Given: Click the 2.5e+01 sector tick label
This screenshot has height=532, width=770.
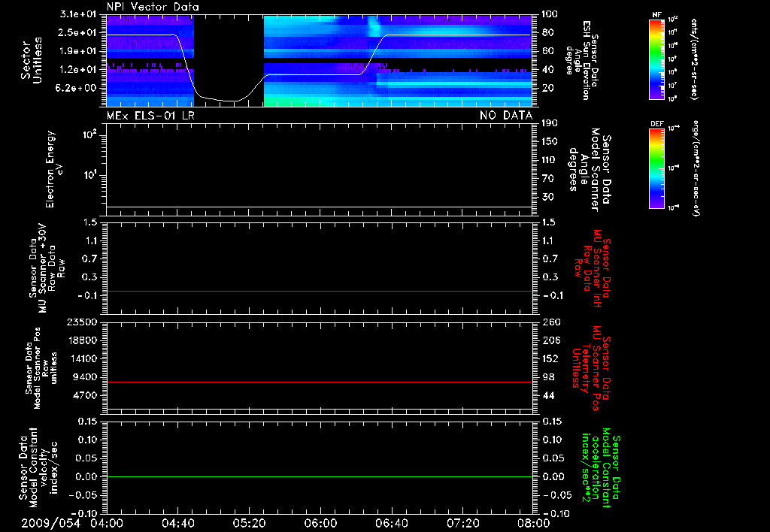Looking at the screenshot, I should 78,32.
